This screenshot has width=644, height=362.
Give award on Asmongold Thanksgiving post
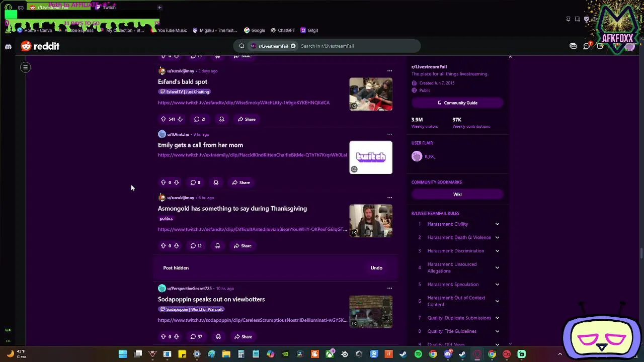[x=217, y=246]
